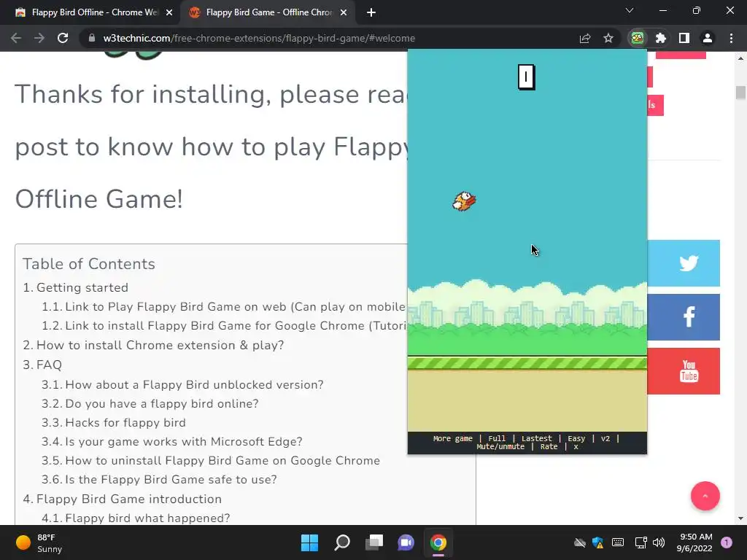747x560 pixels.
Task: Open the touch keyboard tray icon
Action: coord(617,542)
